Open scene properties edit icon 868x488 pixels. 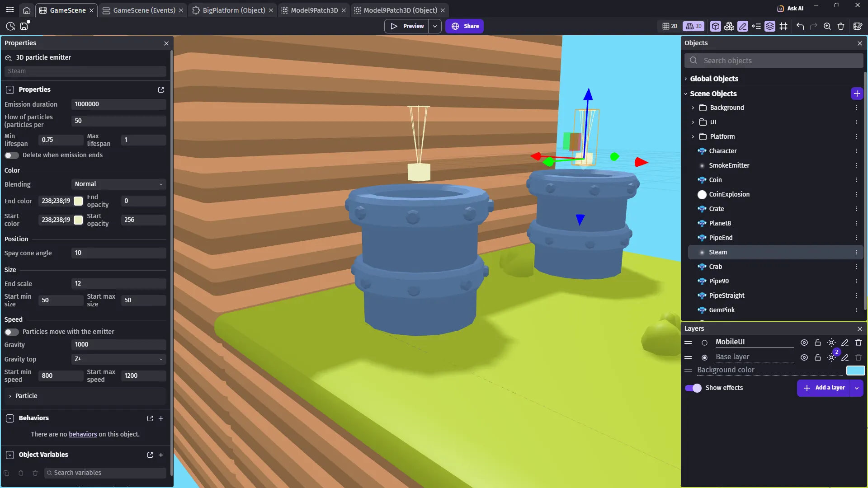(858, 26)
